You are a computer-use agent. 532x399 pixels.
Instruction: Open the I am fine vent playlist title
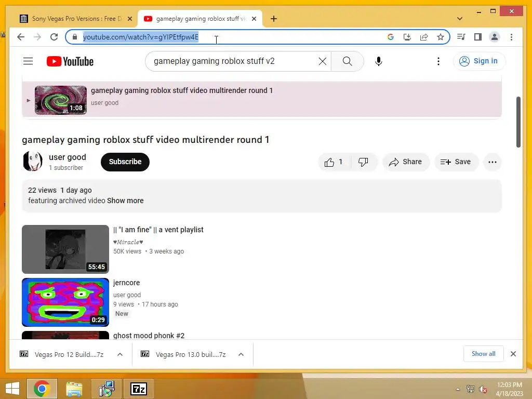[158, 230]
